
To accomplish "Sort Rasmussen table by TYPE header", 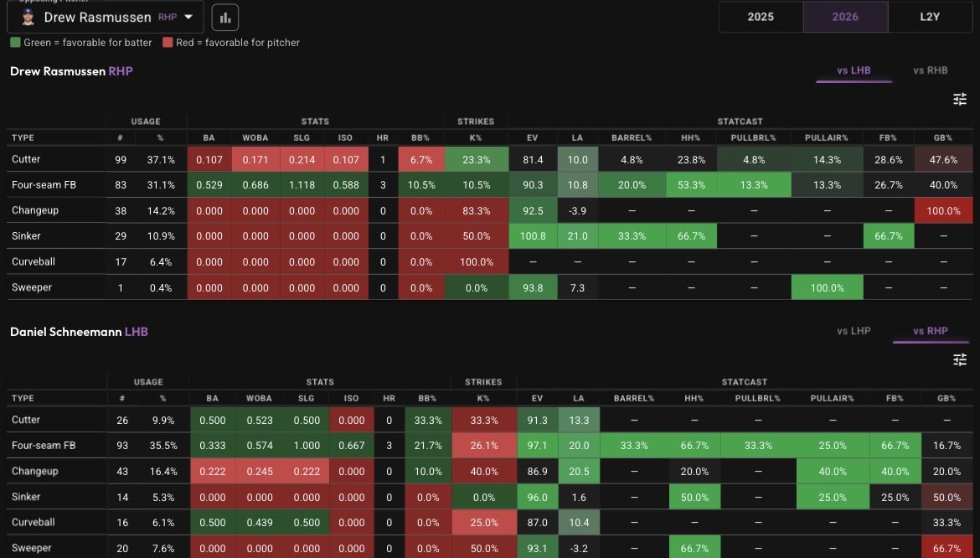I will point(23,137).
